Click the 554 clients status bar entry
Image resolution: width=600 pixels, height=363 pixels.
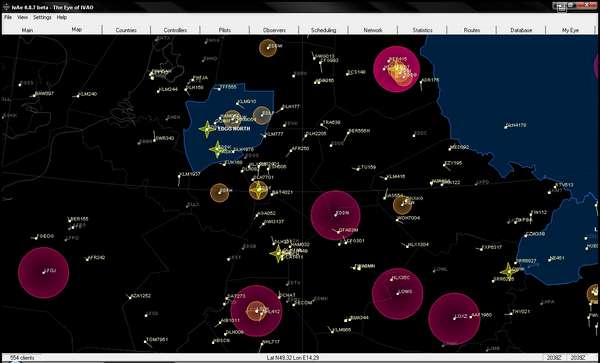point(22,358)
